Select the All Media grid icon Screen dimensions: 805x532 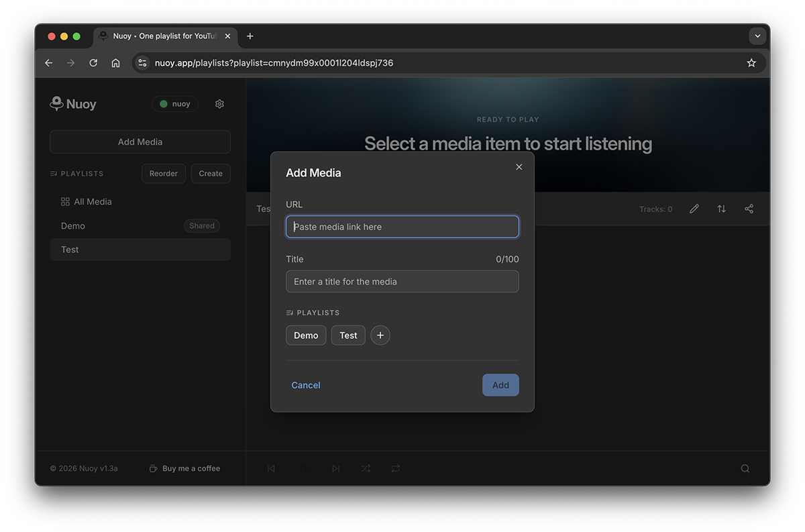67,201
